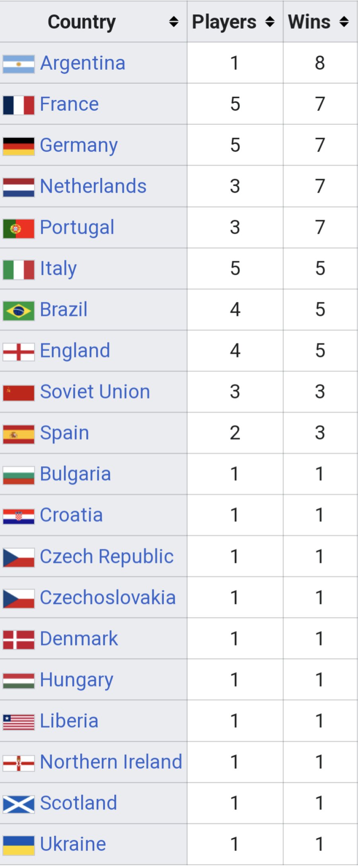Click the Portugal flag icon

[18, 229]
